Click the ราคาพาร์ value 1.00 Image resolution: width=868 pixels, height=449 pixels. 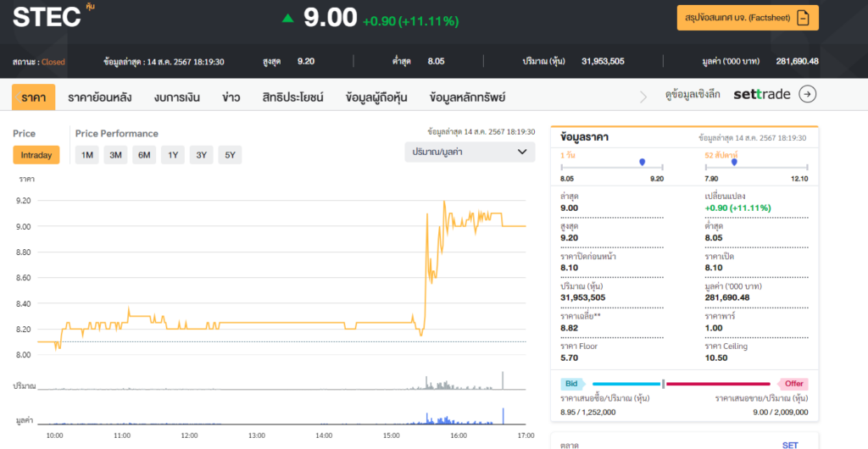(x=714, y=328)
